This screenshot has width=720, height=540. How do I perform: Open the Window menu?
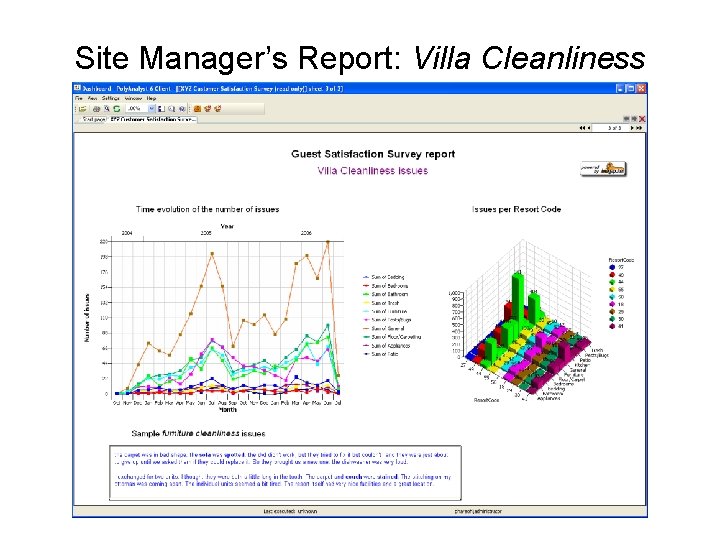(x=133, y=98)
